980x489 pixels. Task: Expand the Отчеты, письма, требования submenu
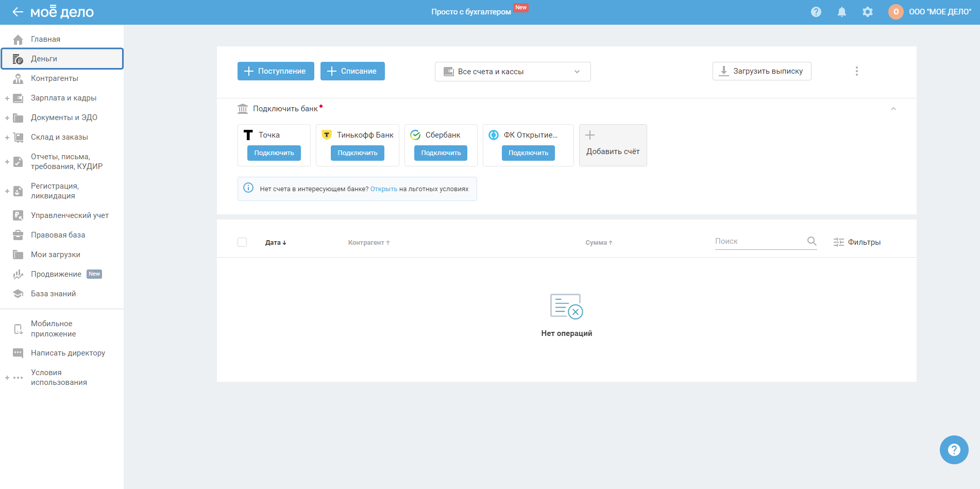click(x=7, y=162)
